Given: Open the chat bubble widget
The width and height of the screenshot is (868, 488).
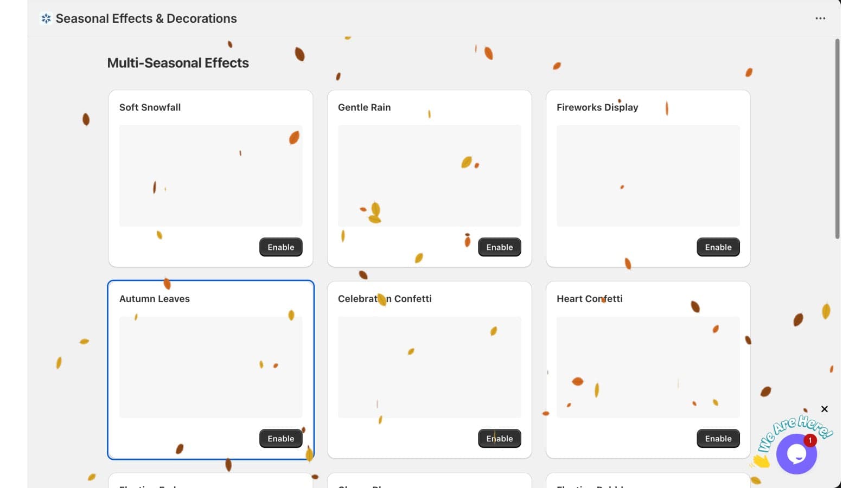Looking at the screenshot, I should [x=796, y=454].
